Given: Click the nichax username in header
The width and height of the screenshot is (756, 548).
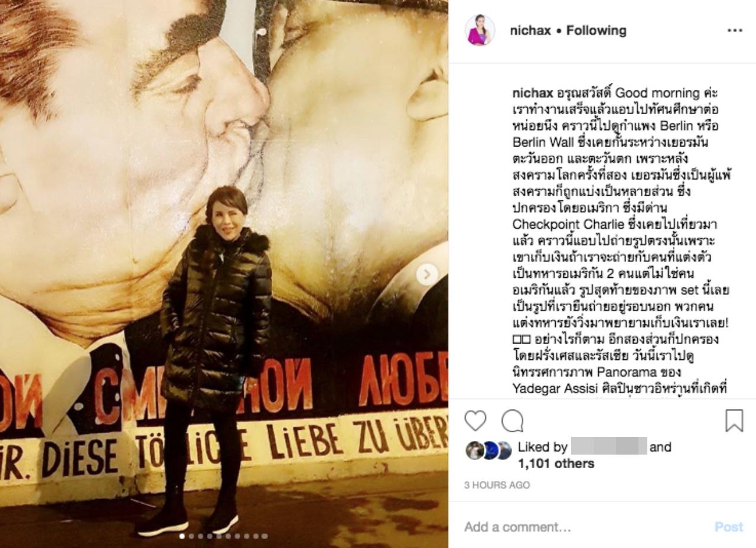Looking at the screenshot, I should click(x=530, y=31).
